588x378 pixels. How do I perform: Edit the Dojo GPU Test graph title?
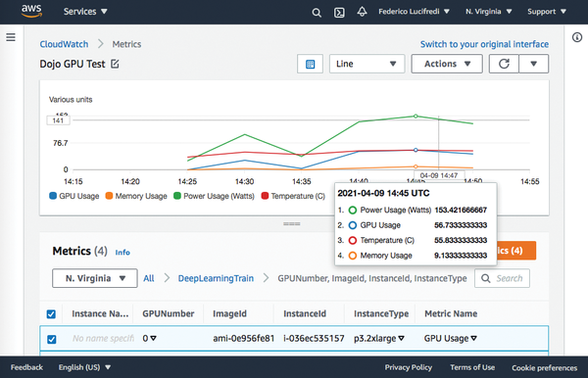(115, 64)
